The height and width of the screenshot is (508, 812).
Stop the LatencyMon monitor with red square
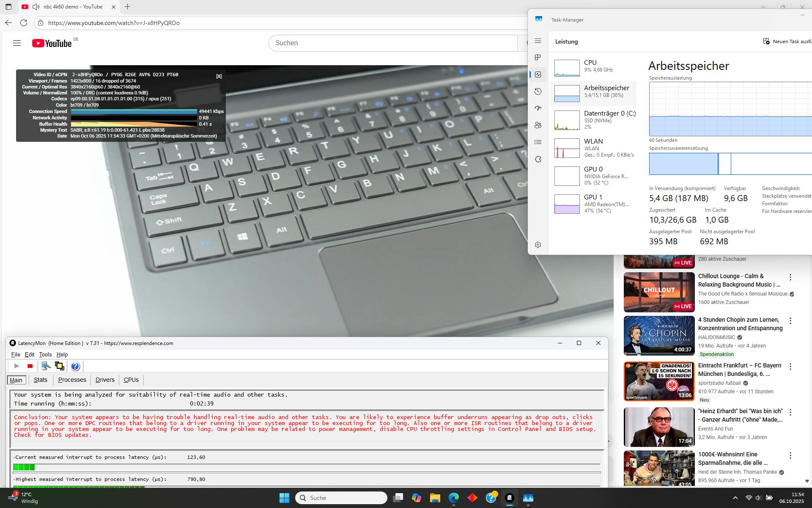30,366
